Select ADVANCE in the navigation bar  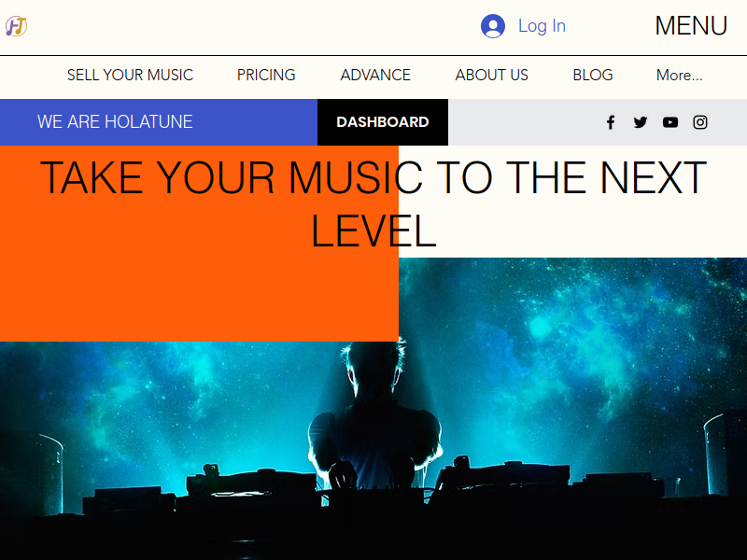coord(375,76)
